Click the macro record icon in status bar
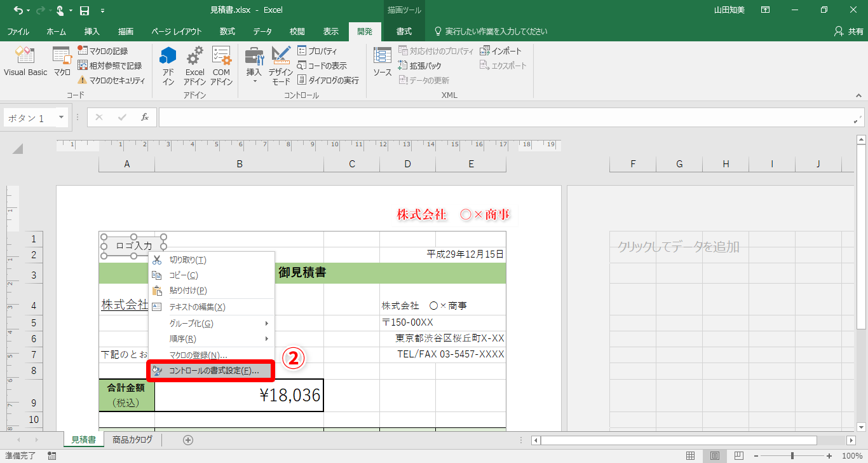 pos(51,455)
